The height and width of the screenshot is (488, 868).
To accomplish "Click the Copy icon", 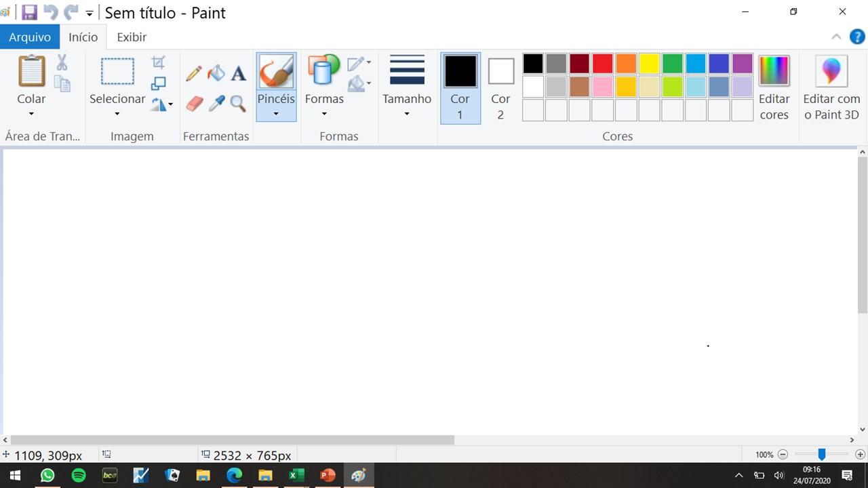I will point(62,83).
